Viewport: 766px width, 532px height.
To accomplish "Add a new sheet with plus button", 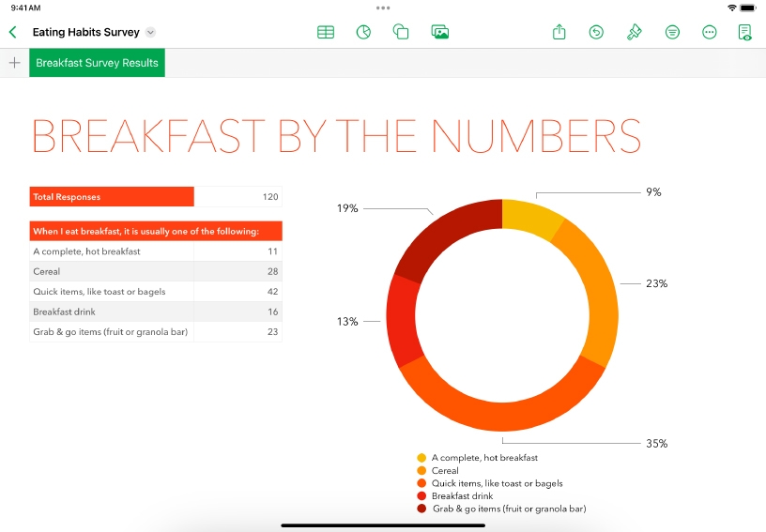I will click(14, 63).
